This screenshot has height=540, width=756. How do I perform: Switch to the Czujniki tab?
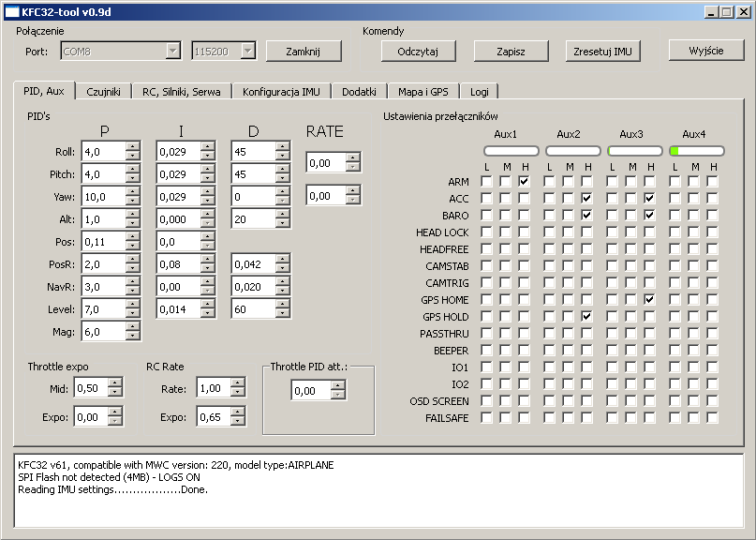(x=103, y=92)
